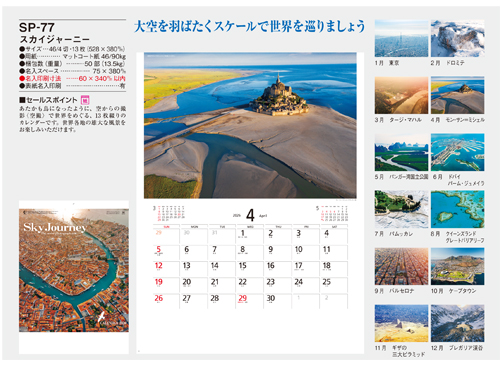Click the blue headline 大空を羽ばたく
The image size is (502, 369).
coord(250,26)
